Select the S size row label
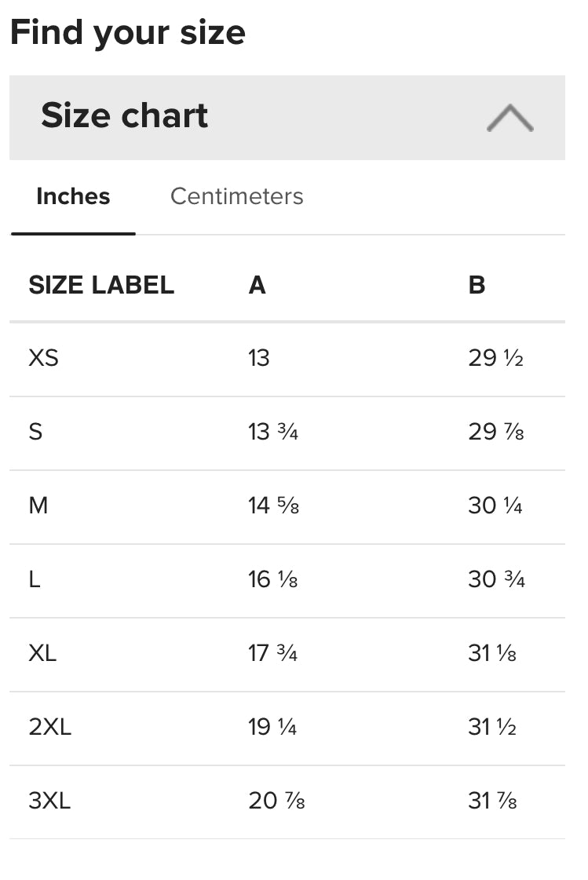 point(35,432)
